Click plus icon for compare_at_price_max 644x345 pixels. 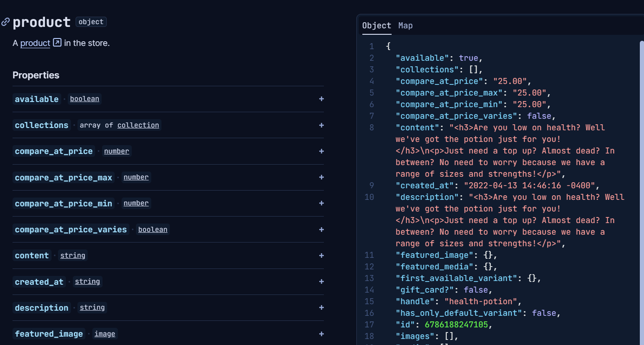coord(321,177)
